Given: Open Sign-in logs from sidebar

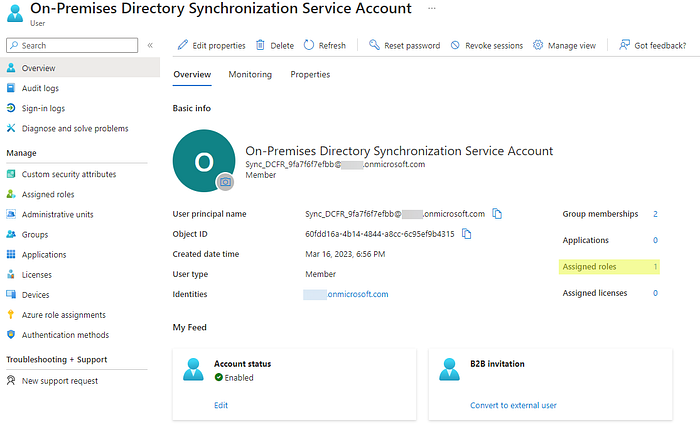Looking at the screenshot, I should pyautogui.click(x=43, y=108).
